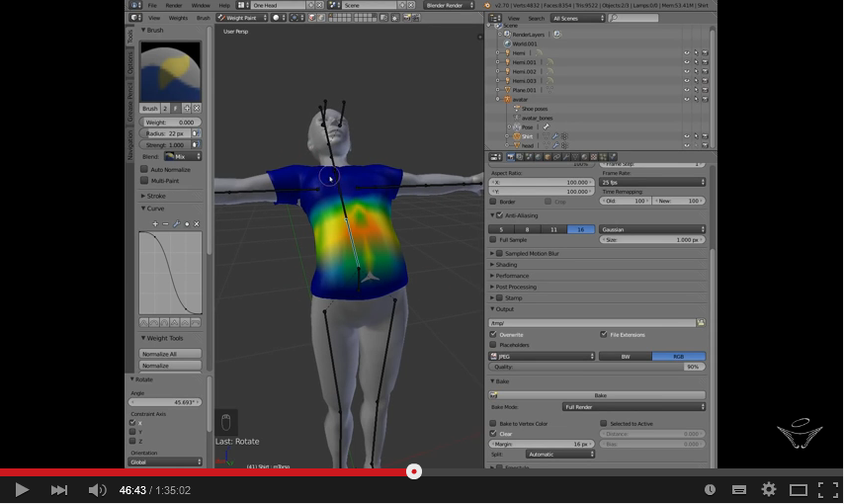
Task: Click the rotate Angle field
Action: (x=165, y=402)
